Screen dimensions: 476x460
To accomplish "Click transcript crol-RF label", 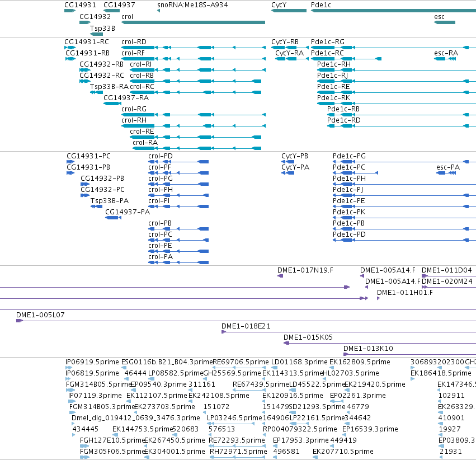I will 133,53.
